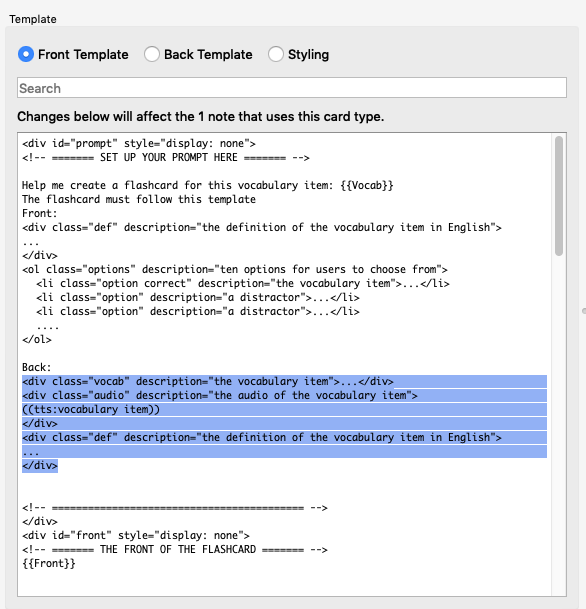Click 'THE FRONT OF THE FLASHCARD' comment
This screenshot has width=586, height=609.
coord(175,549)
